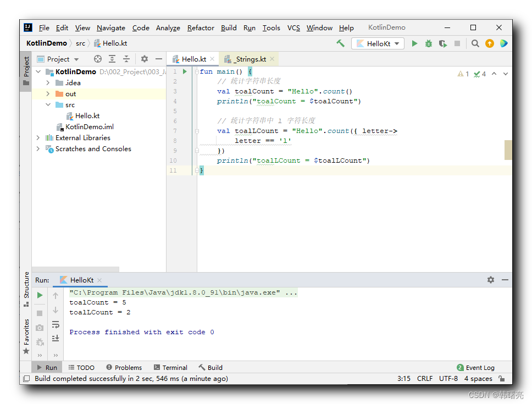Click the locate file target icon in Project panel
This screenshot has height=404, width=532.
tap(98, 59)
